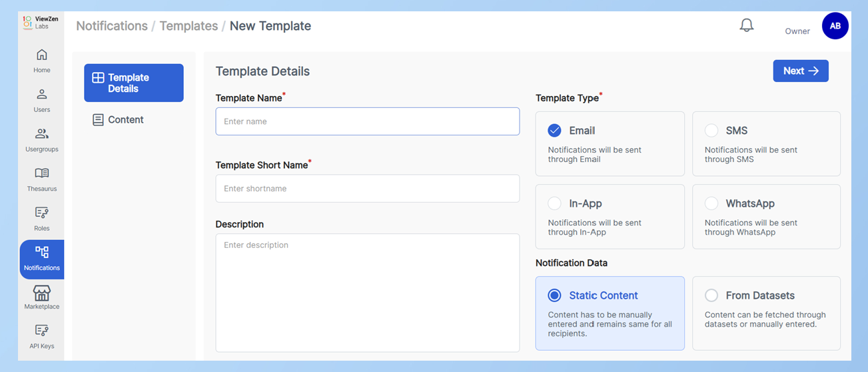Open the Usergroups sidebar icon

click(42, 134)
